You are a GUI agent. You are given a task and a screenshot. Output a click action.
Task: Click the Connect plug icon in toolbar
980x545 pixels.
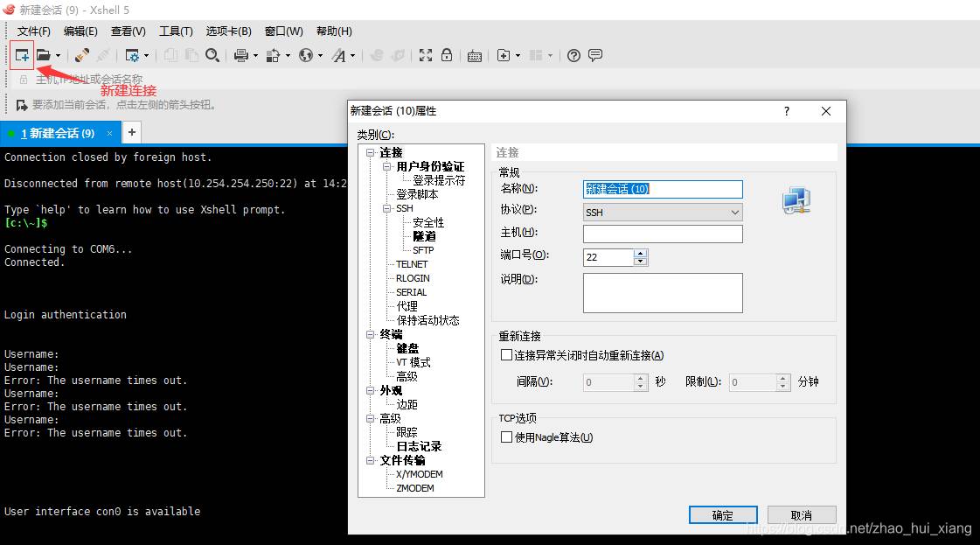click(x=82, y=56)
